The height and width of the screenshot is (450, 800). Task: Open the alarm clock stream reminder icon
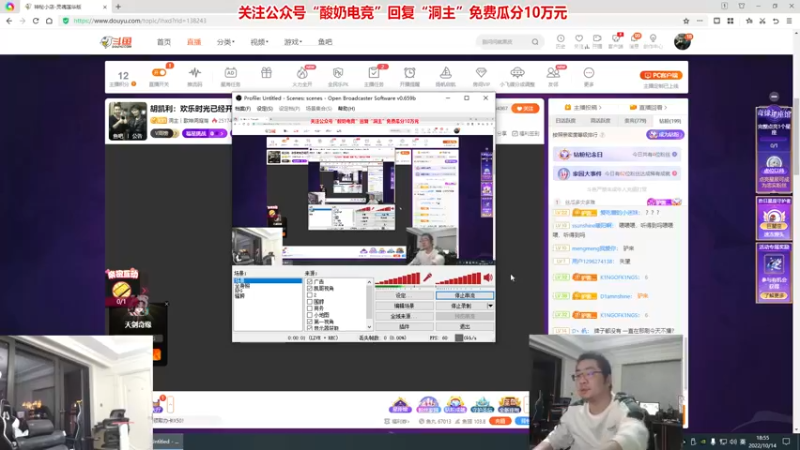pyautogui.click(x=410, y=72)
